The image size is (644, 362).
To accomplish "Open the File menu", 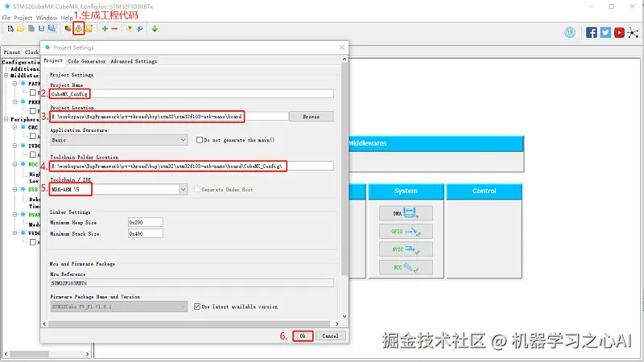I will click(x=6, y=18).
